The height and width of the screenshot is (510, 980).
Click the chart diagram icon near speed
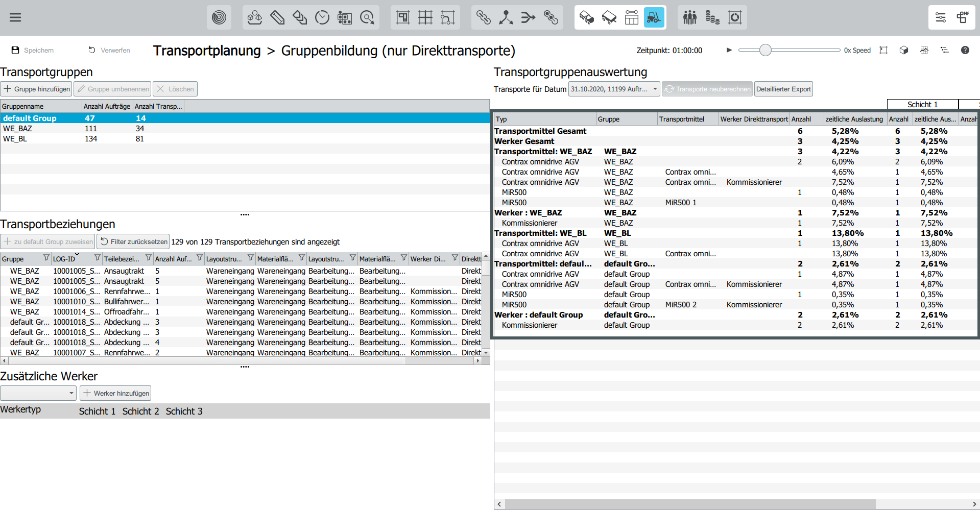(x=924, y=50)
